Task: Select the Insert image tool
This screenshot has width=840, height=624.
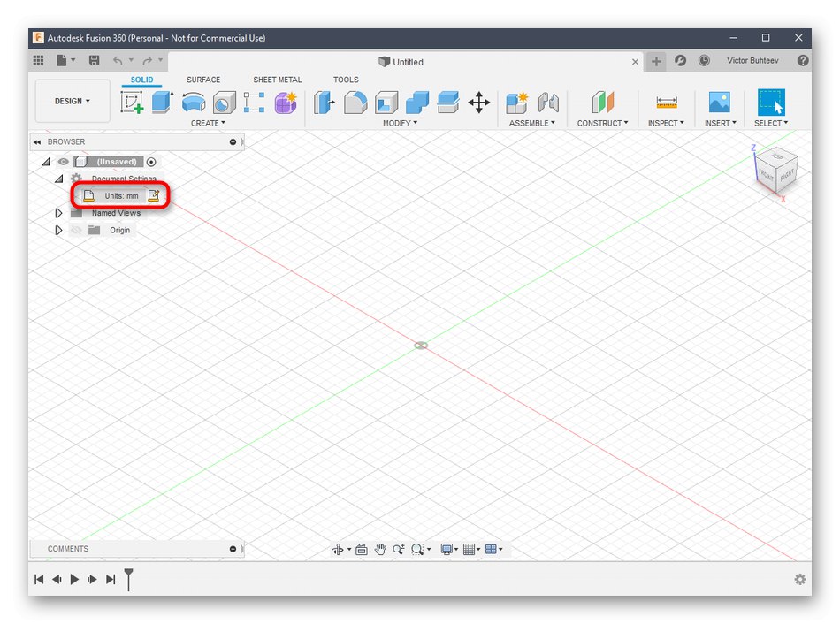Action: click(x=720, y=102)
